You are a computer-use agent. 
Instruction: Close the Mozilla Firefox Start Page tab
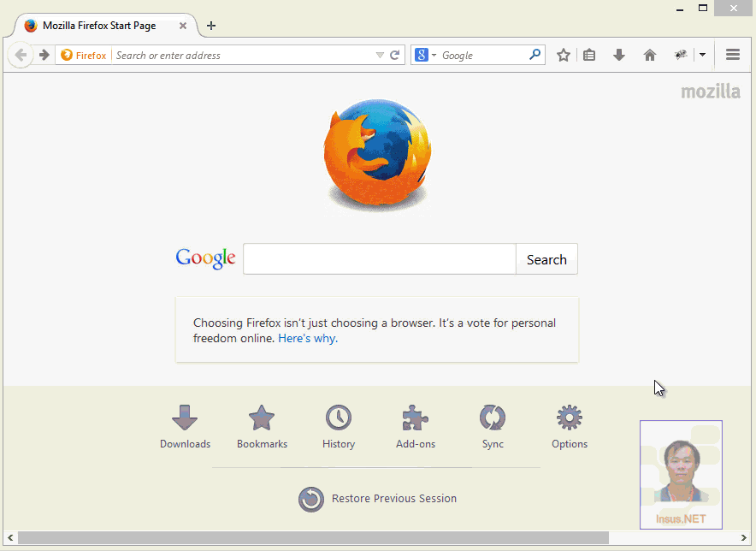coord(183,26)
